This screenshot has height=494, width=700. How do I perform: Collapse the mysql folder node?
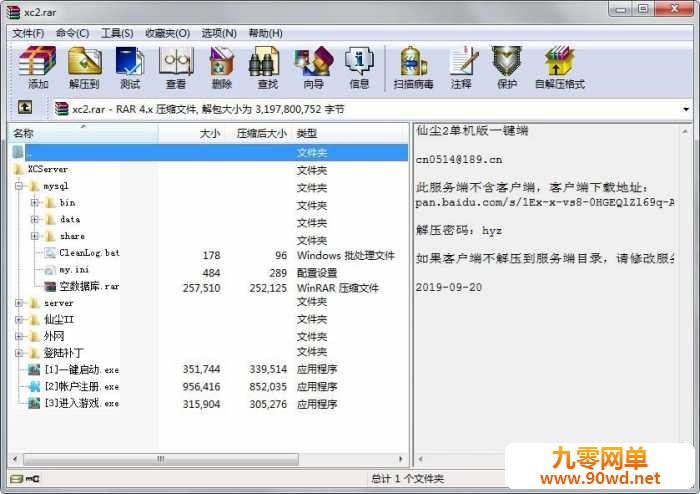click(19, 186)
